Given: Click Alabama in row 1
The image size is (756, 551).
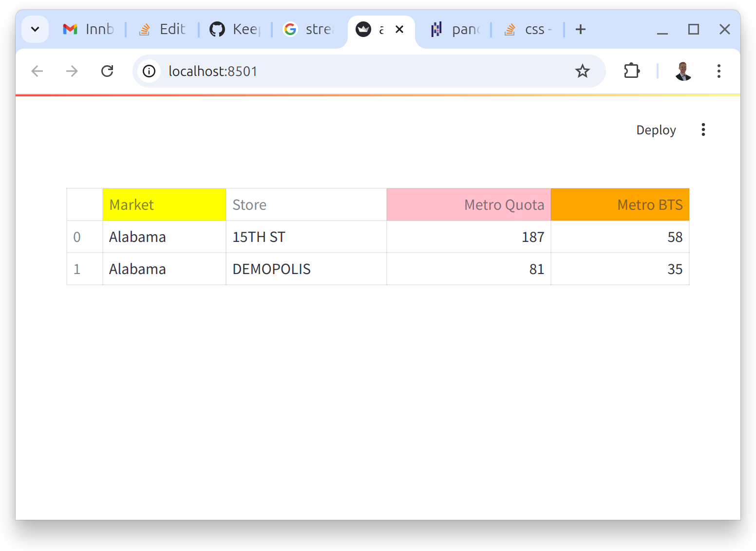Looking at the screenshot, I should click(164, 269).
